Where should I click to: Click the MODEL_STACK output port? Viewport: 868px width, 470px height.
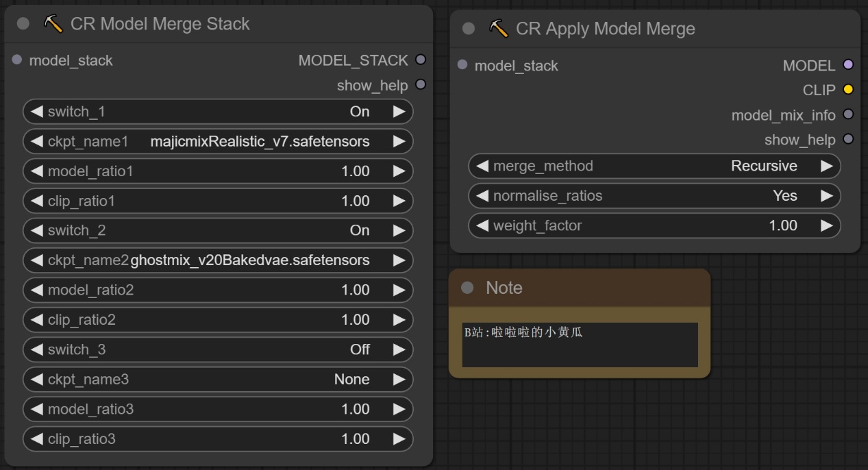coord(421,60)
